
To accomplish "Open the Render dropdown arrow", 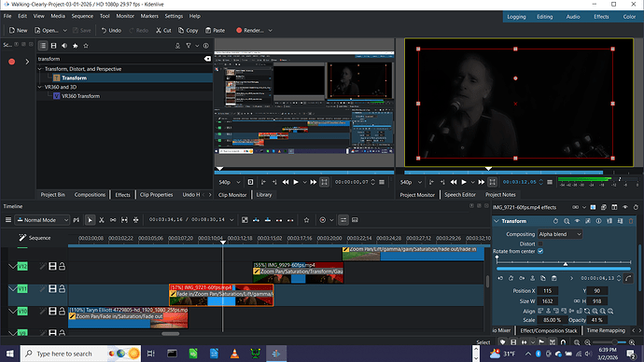I will (x=271, y=31).
